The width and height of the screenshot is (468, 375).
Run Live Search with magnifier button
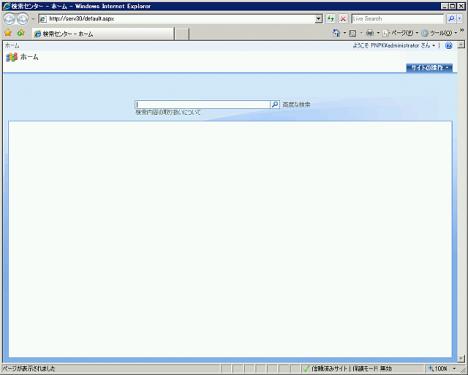pyautogui.click(x=451, y=19)
